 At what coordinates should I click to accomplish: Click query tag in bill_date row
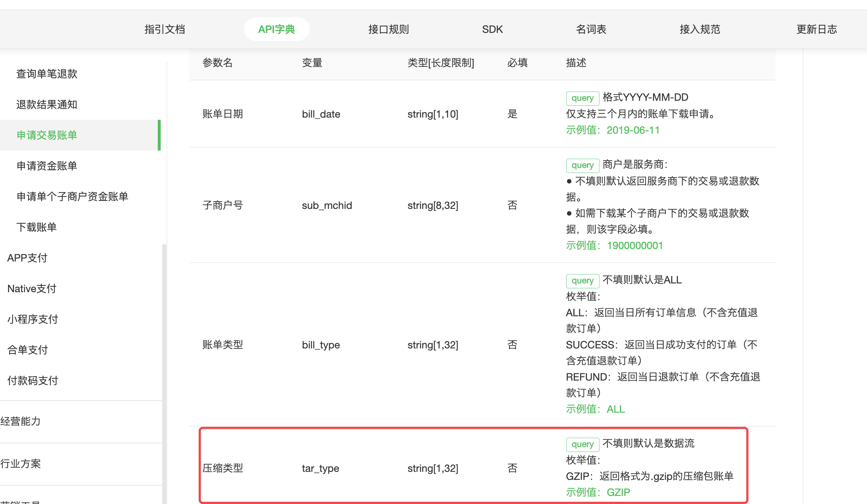click(x=582, y=98)
